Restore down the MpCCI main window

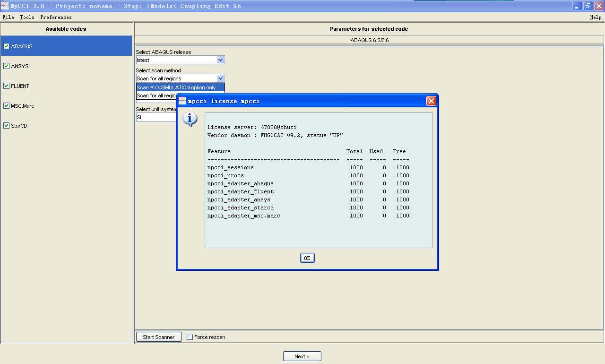[588, 6]
